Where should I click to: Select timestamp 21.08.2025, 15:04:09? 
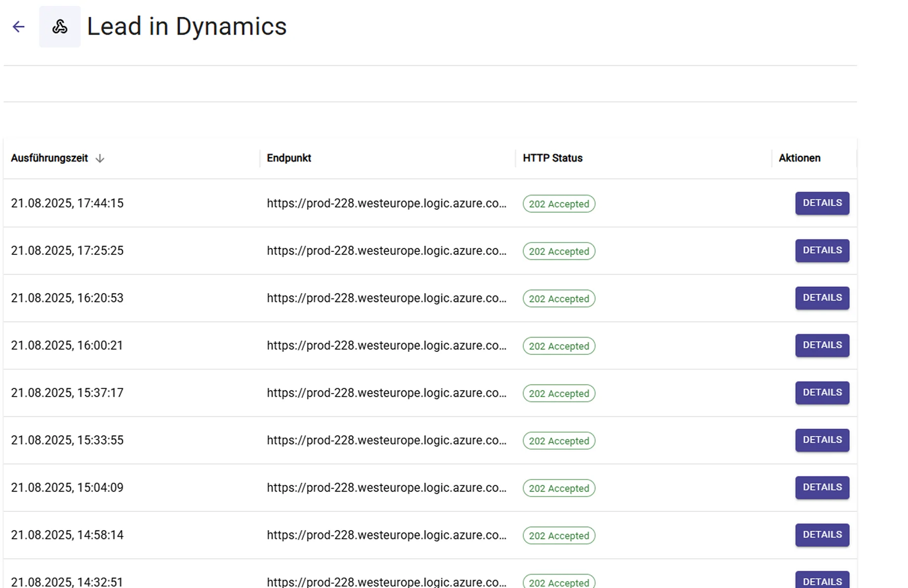[67, 488]
